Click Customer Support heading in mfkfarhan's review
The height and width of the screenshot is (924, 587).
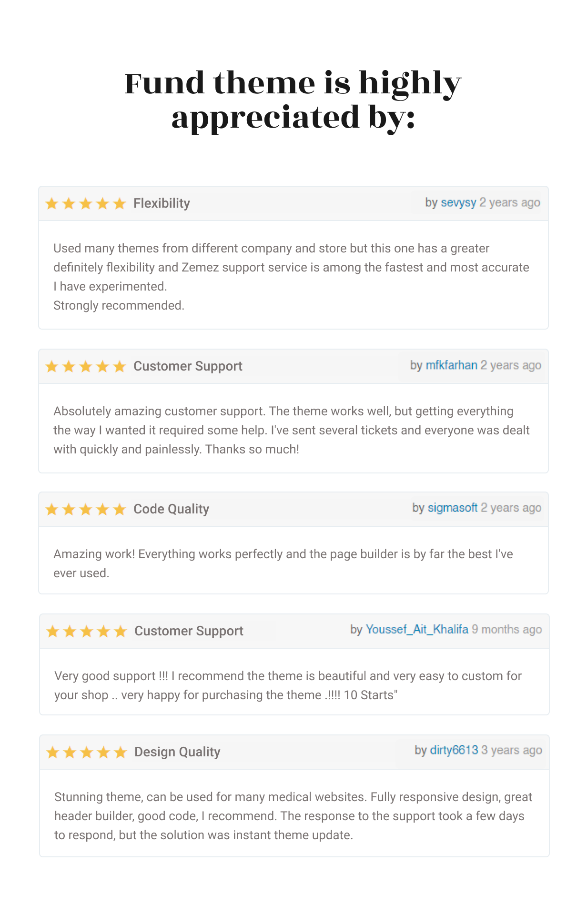188,366
